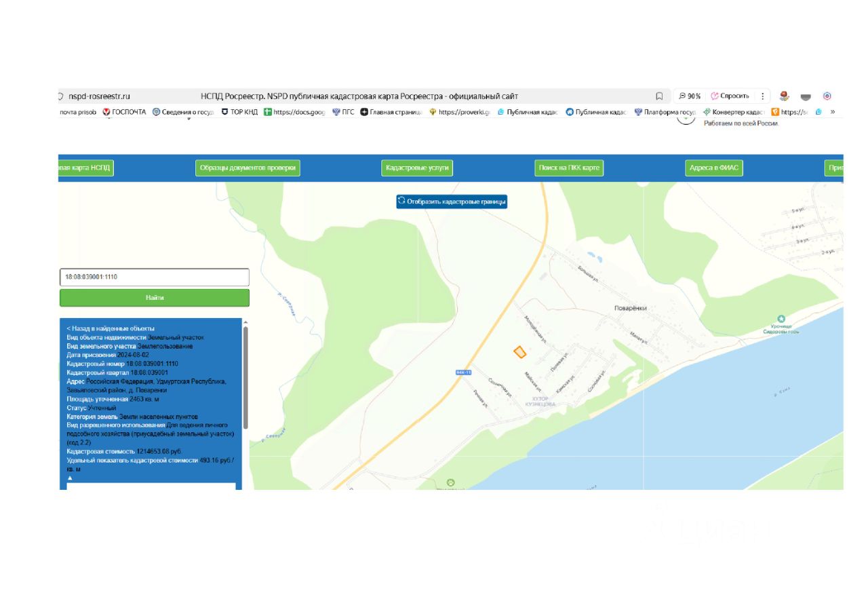Open the 'Сведения о госуд' bookmark

[182, 112]
